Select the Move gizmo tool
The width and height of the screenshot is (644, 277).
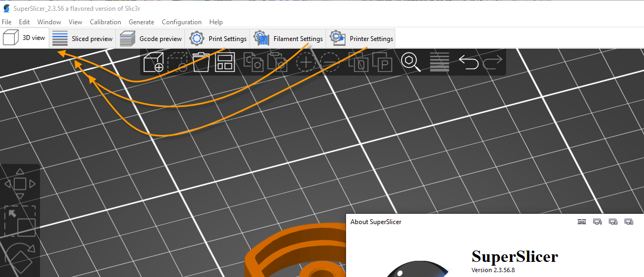point(19,184)
